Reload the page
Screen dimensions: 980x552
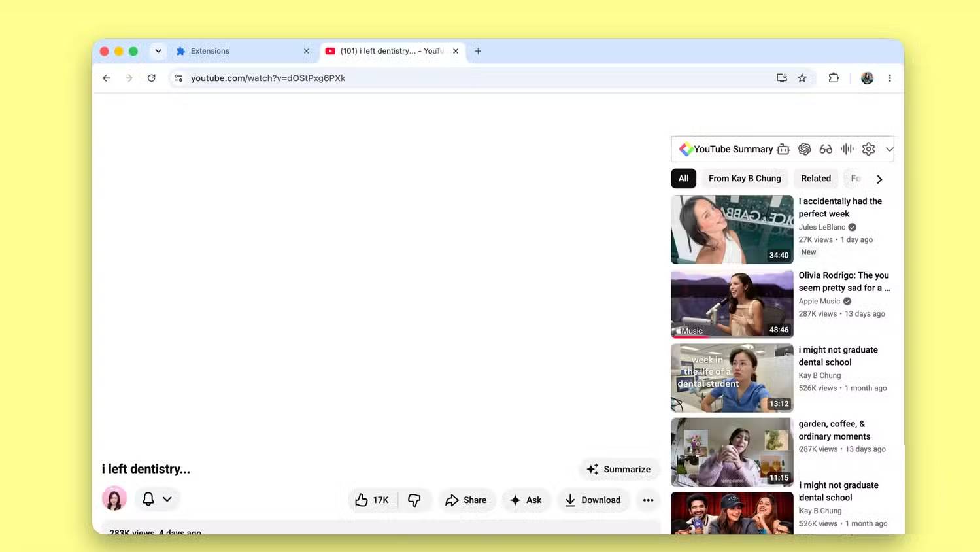151,78
